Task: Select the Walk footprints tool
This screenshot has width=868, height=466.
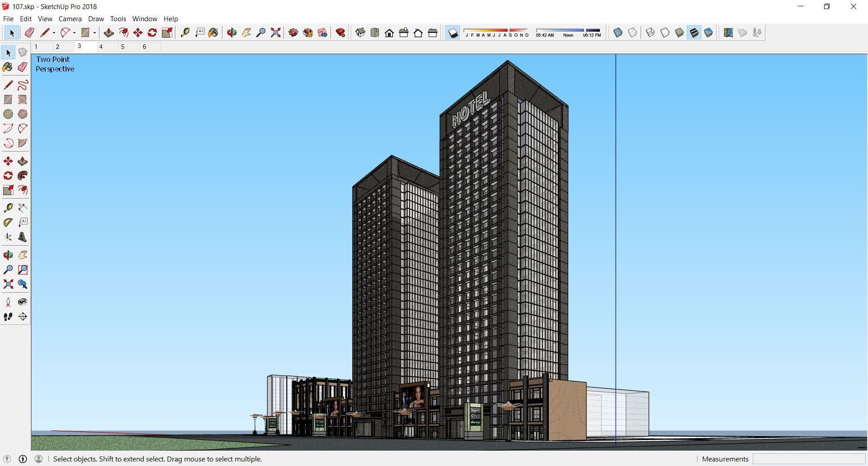Action: [8, 317]
